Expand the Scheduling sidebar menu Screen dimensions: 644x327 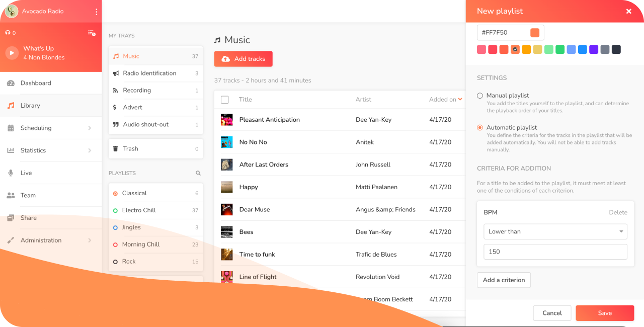pos(50,128)
